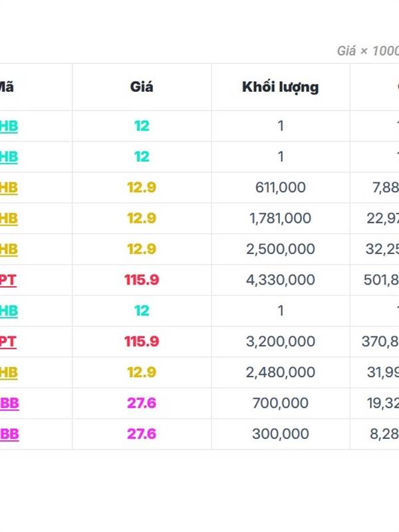The image size is (399, 532).
Task: Select the 3,200,000 volume cell
Action: (x=280, y=341)
